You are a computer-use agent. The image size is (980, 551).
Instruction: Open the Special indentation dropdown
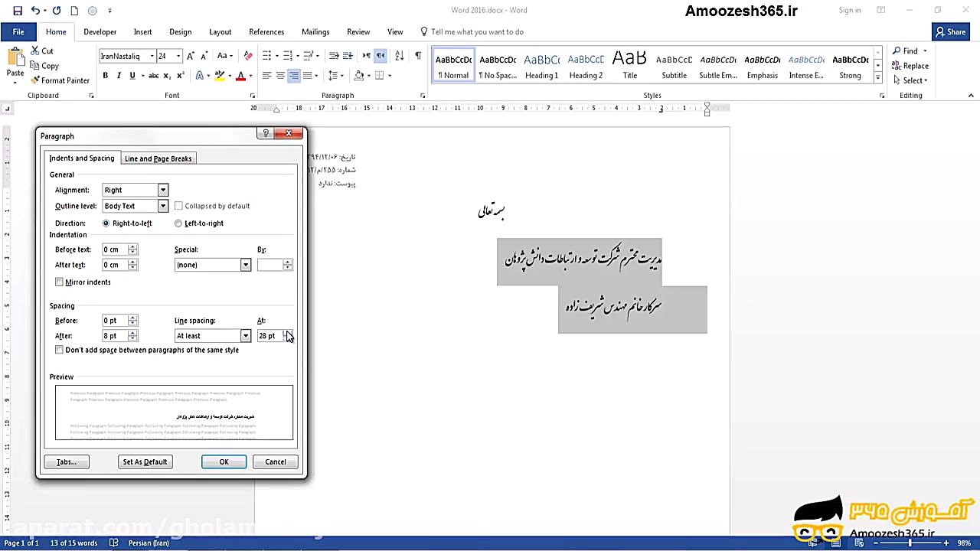pos(245,265)
